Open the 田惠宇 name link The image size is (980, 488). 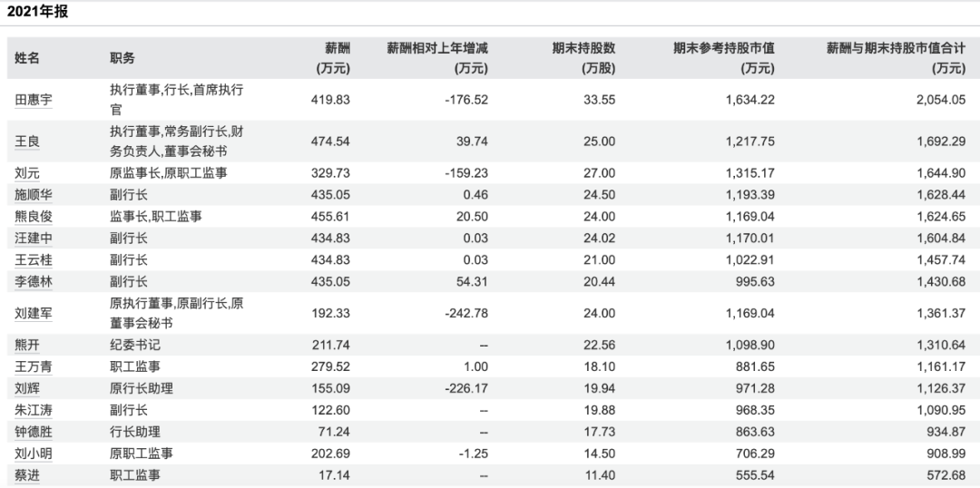[x=34, y=100]
